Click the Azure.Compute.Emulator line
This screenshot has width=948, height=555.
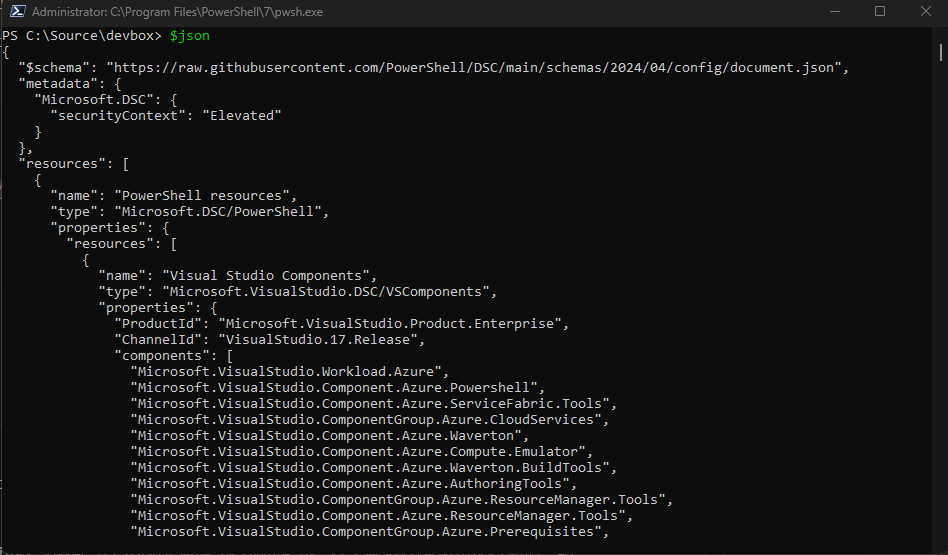pyautogui.click(x=362, y=452)
